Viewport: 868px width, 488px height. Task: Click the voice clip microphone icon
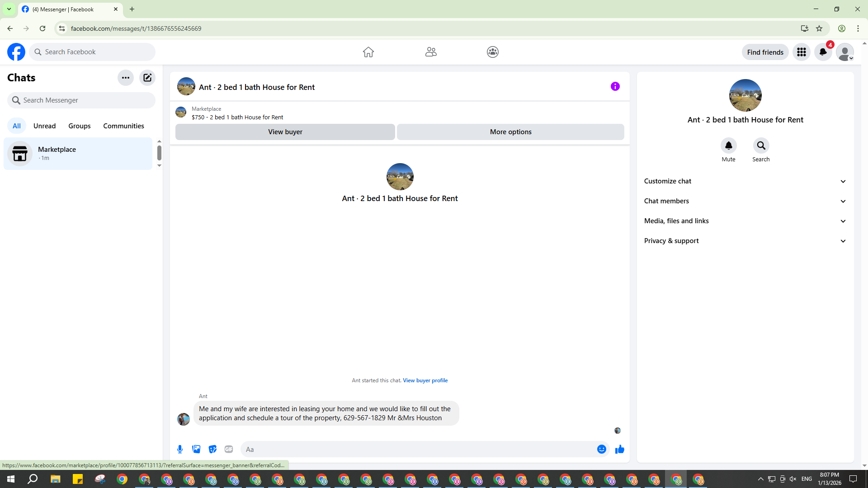[180, 449]
